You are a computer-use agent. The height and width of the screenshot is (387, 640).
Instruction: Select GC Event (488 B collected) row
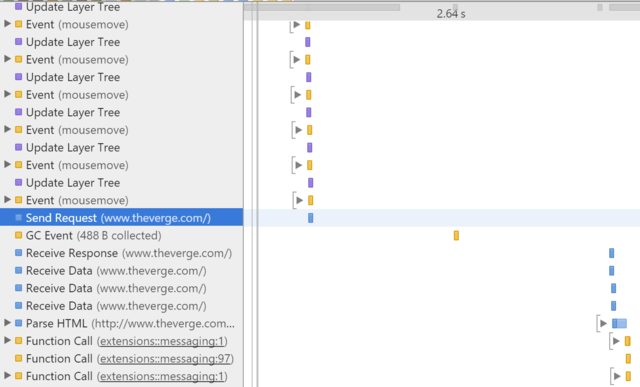(x=121, y=236)
